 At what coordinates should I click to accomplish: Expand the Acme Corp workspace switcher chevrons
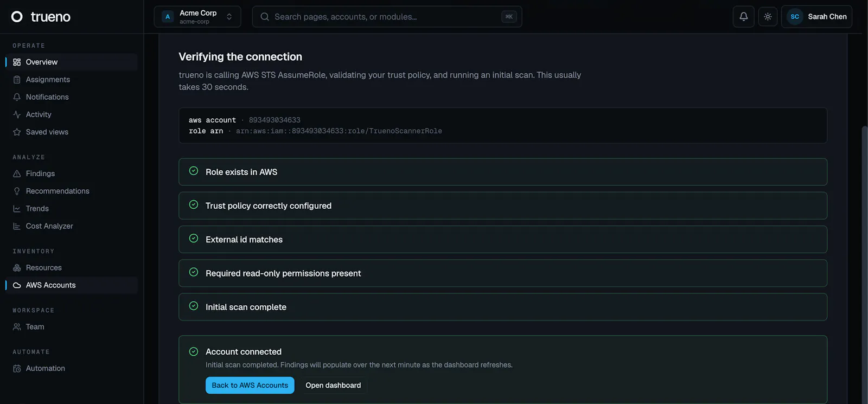coord(229,17)
